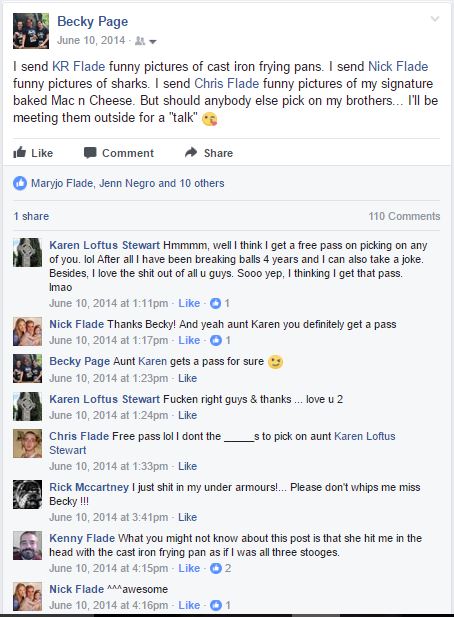Click the like count icon on Karen's 1:11pm comment
The image size is (454, 617).
click(x=216, y=303)
